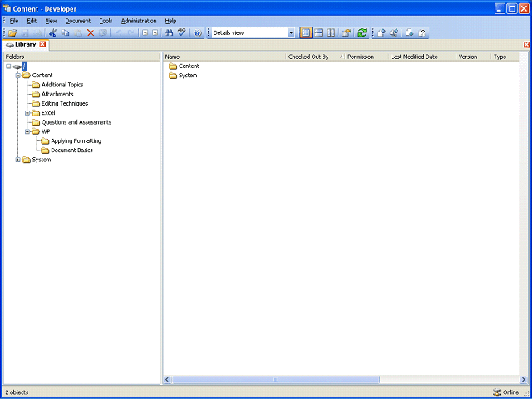The image size is (532, 399).
Task: Open the Document menu
Action: (78, 21)
